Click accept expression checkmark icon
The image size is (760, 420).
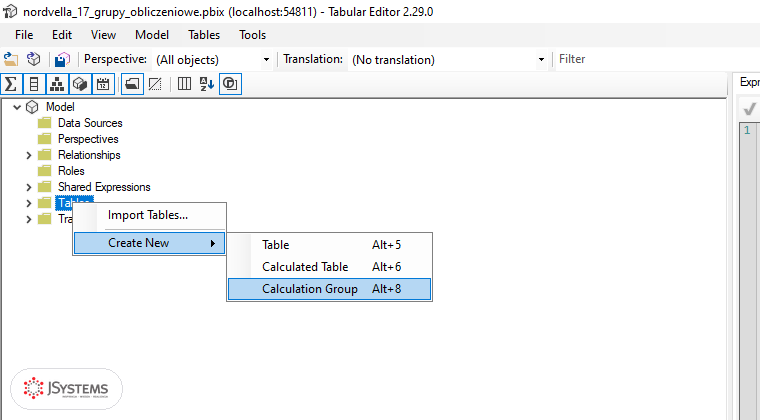(749, 109)
